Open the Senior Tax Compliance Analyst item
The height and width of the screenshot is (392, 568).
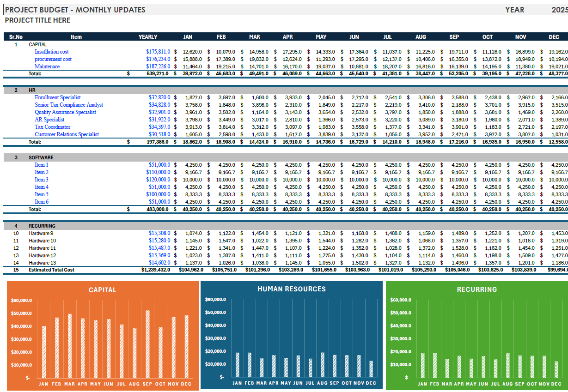point(70,105)
